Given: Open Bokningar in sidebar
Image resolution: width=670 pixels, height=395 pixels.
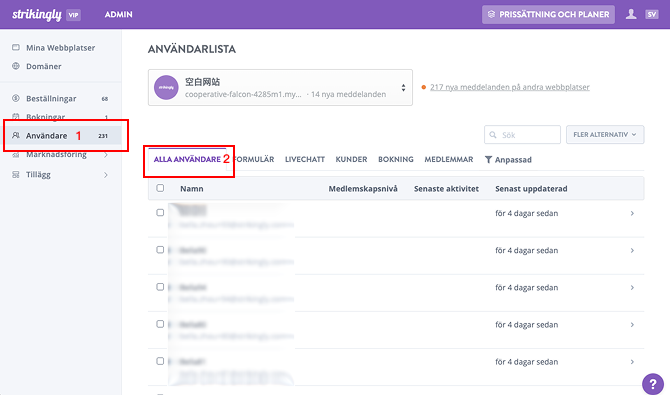Looking at the screenshot, I should click(x=46, y=117).
